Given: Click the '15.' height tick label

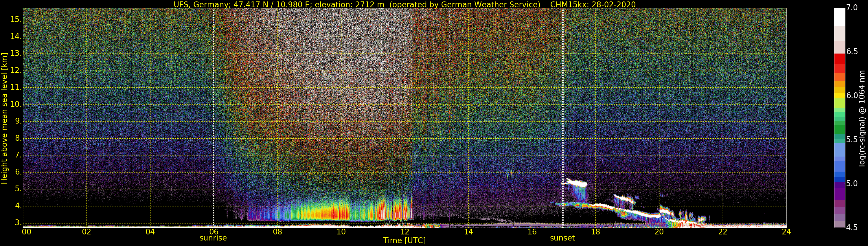Looking at the screenshot, I should click(16, 20).
